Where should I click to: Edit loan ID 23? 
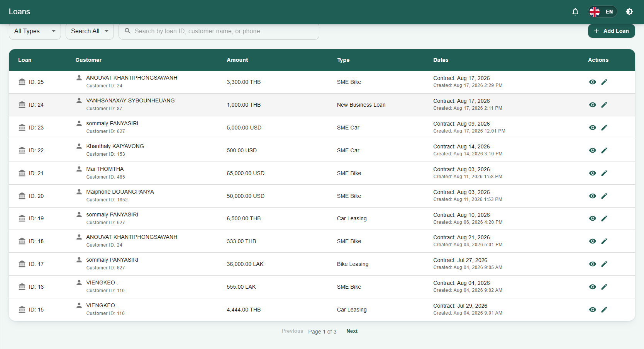click(x=604, y=128)
